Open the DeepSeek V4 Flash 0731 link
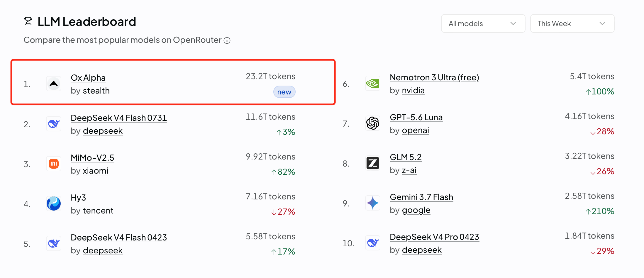Viewport: 644px width, 278px height. coord(119,118)
